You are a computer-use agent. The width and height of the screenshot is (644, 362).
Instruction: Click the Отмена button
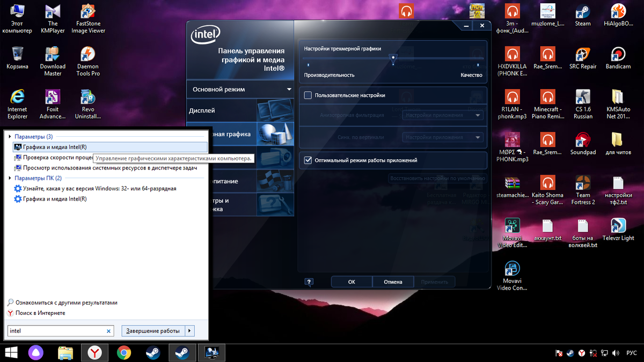pyautogui.click(x=393, y=282)
